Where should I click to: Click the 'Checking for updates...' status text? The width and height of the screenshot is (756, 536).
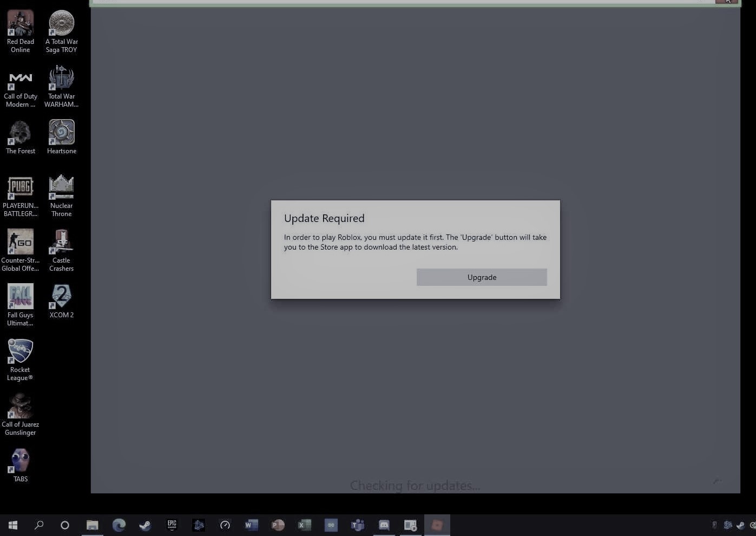(415, 486)
